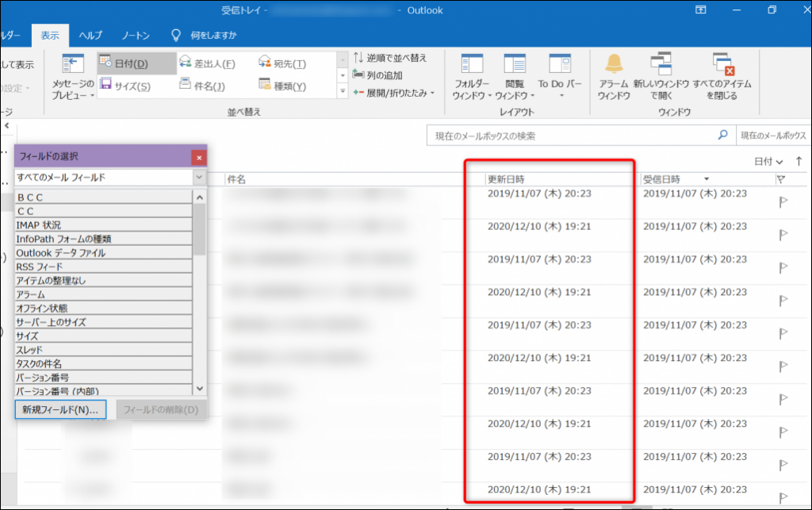Sort by Sender (差出人) arrangement
812x510 pixels.
click(207, 63)
